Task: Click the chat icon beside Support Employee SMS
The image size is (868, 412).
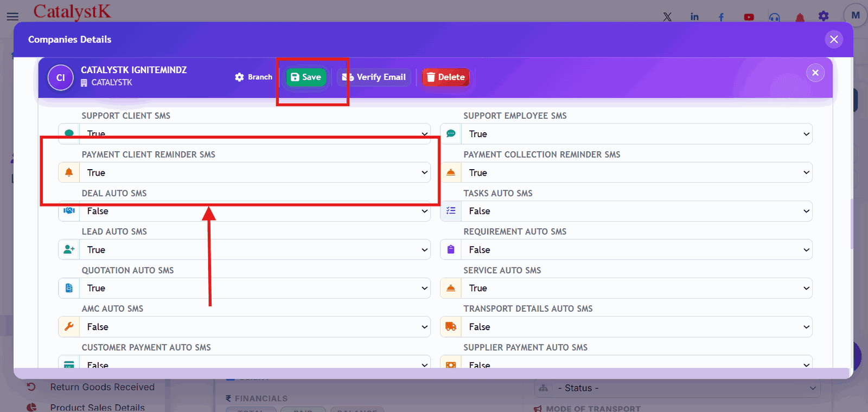Action: (x=451, y=133)
